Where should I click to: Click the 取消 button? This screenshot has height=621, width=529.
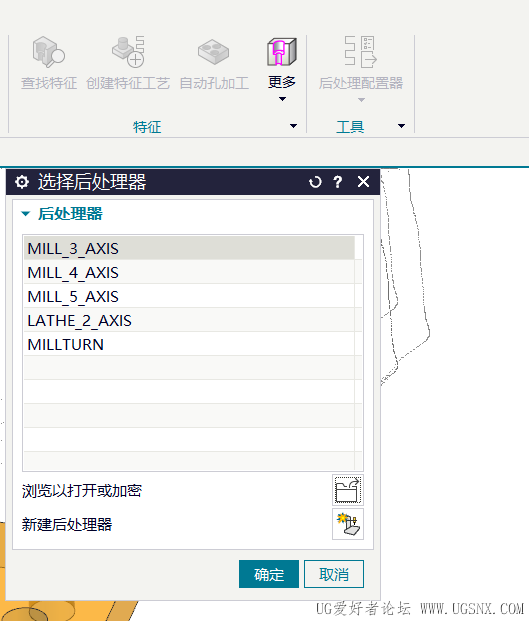coord(334,574)
